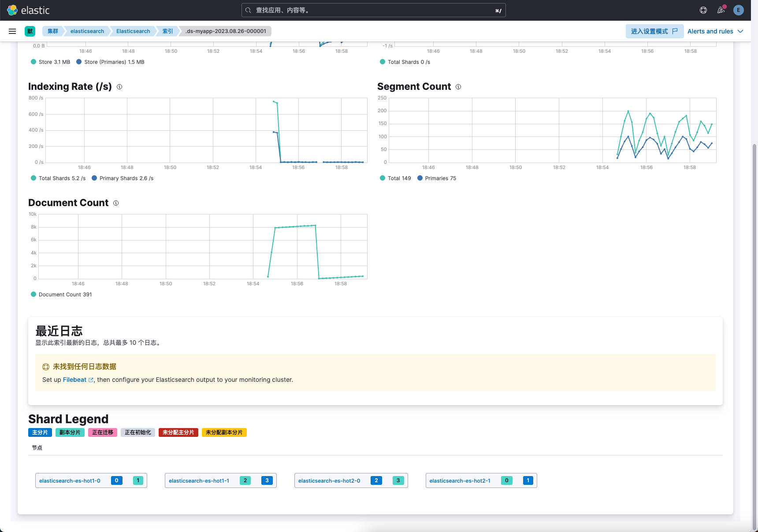Show Segment Count info tooltip icon
This screenshot has height=532, width=758.
click(458, 87)
